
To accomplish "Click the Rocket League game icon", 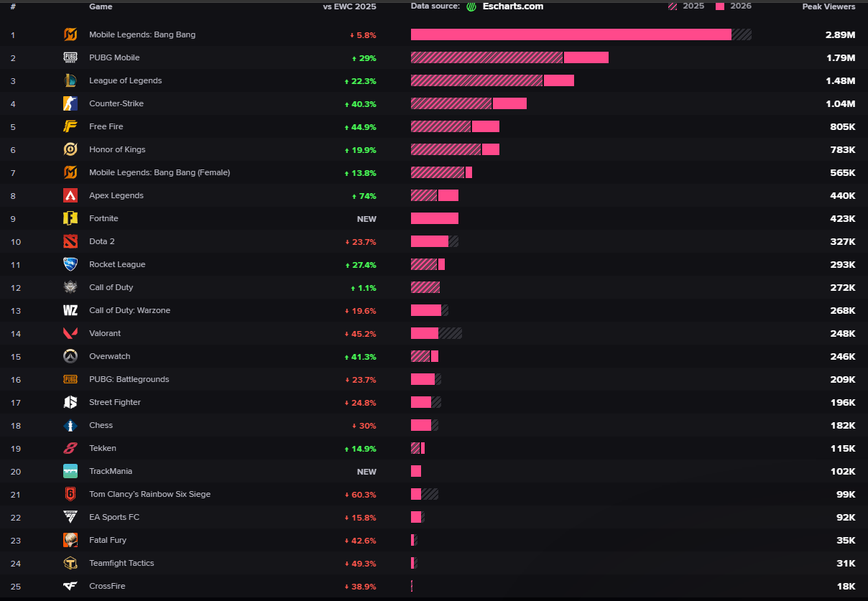I will point(70,264).
